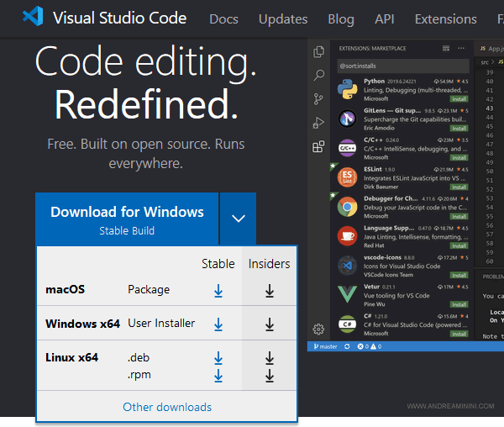
Task: Toggle the download options chevron dropdown
Action: click(239, 219)
